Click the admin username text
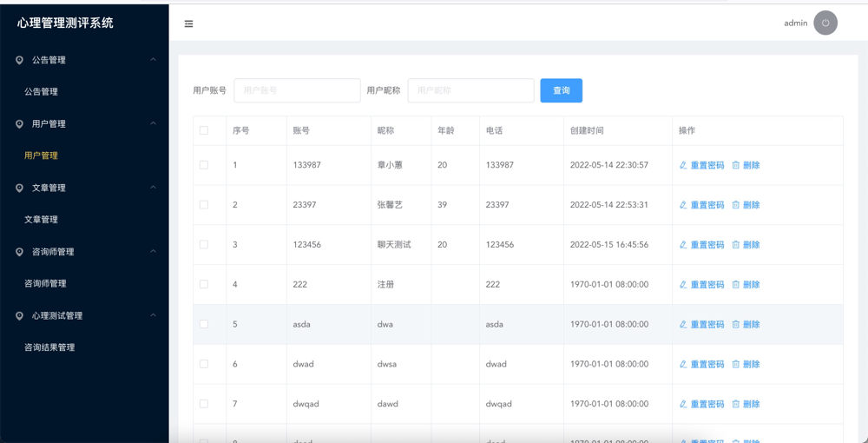 [x=795, y=23]
